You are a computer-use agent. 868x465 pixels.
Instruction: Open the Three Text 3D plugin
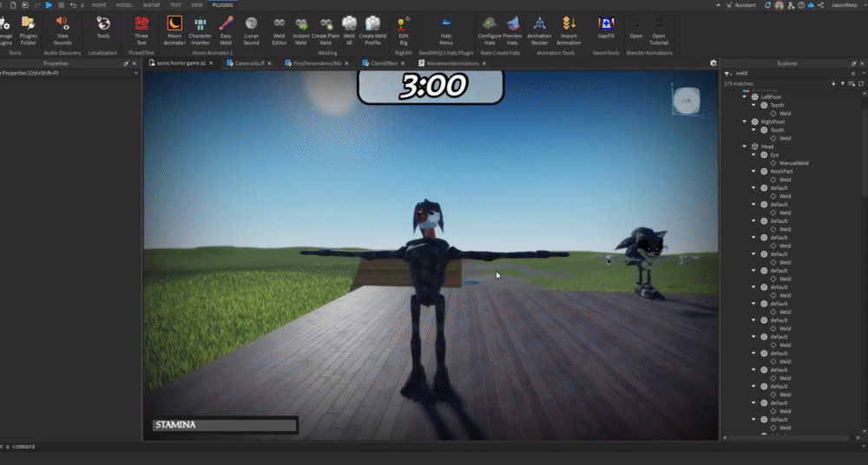coord(141,30)
